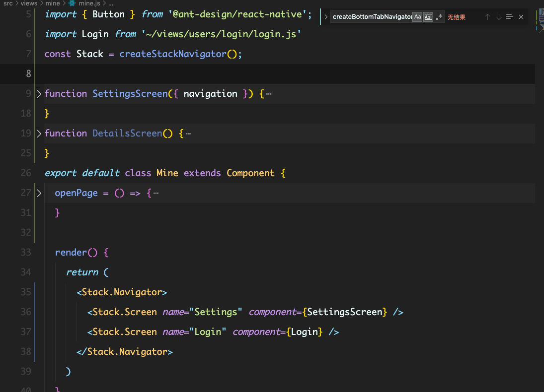Open the src breadcrumb
Image resolution: width=544 pixels, height=392 pixels.
tap(8, 3)
